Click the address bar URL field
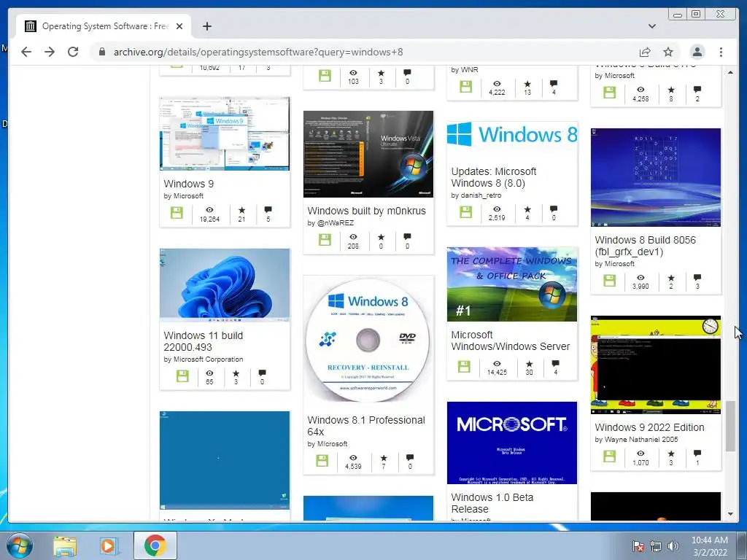Image resolution: width=747 pixels, height=560 pixels. [362, 52]
